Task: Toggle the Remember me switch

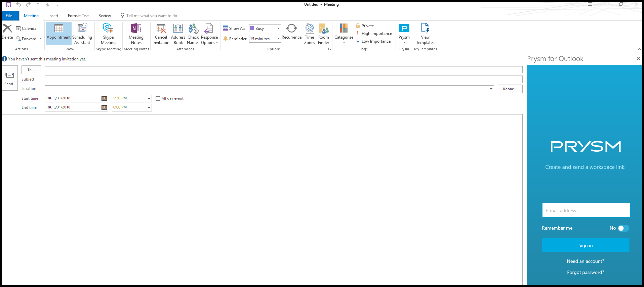Action: [623, 228]
